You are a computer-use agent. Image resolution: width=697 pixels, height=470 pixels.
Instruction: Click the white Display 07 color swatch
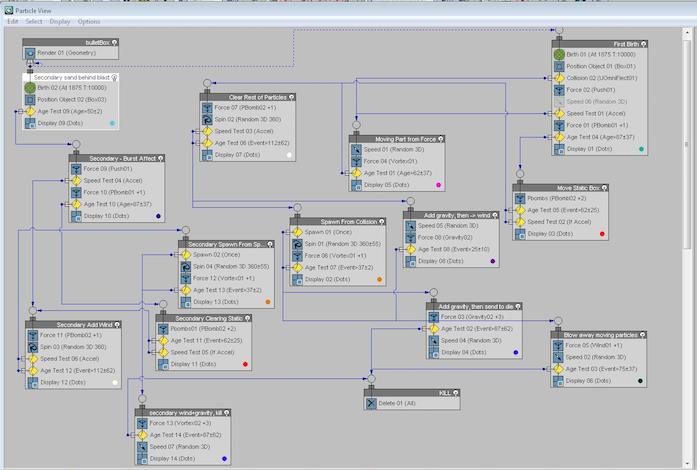289,155
